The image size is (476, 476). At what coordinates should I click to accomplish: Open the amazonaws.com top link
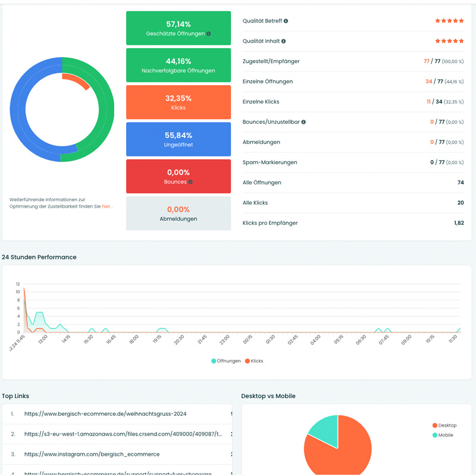[123, 434]
